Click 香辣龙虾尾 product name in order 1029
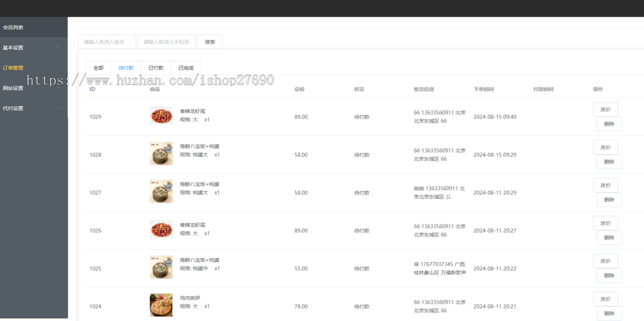Image resolution: width=644 pixels, height=321 pixels. coord(193,111)
